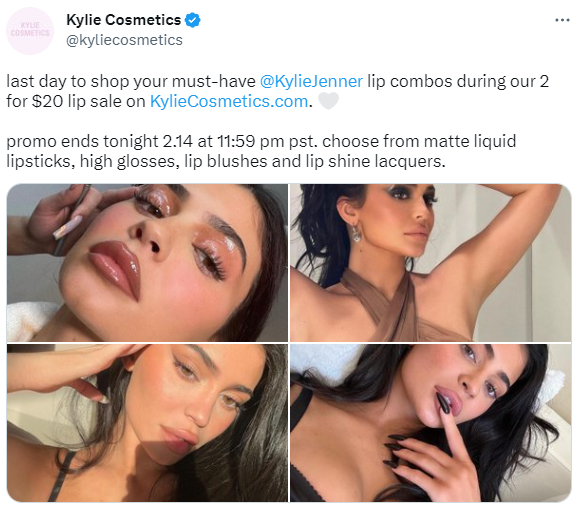Open the Kylie Cosmetics display name

click(123, 20)
